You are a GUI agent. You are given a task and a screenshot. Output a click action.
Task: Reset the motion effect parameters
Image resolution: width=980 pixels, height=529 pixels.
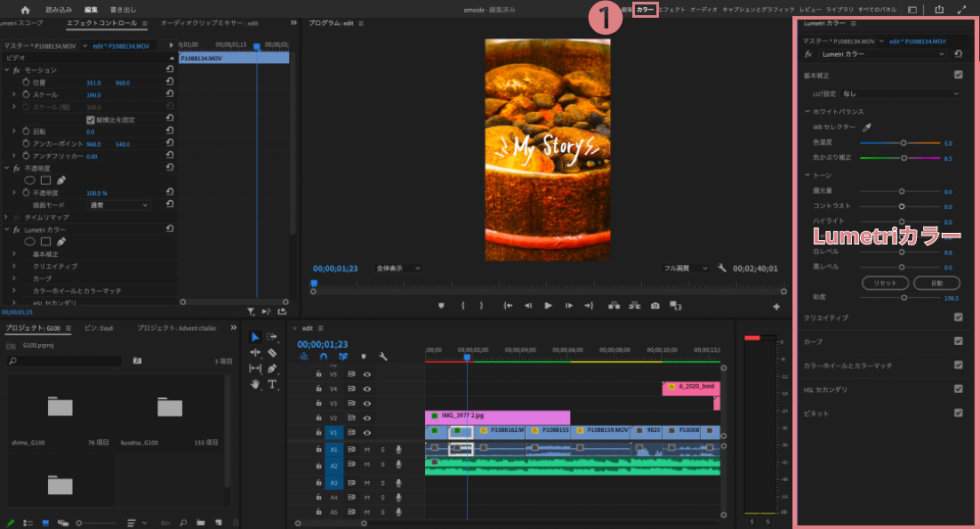[169, 70]
